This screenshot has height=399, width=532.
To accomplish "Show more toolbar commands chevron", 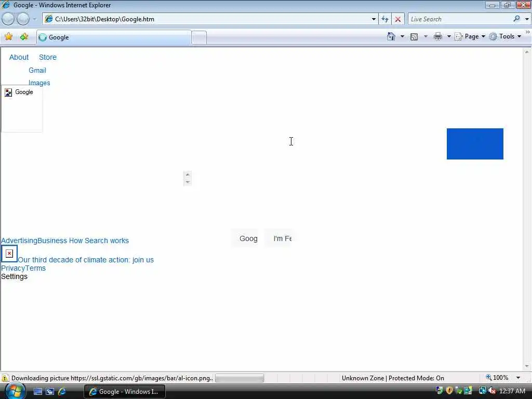I will pyautogui.click(x=528, y=32).
